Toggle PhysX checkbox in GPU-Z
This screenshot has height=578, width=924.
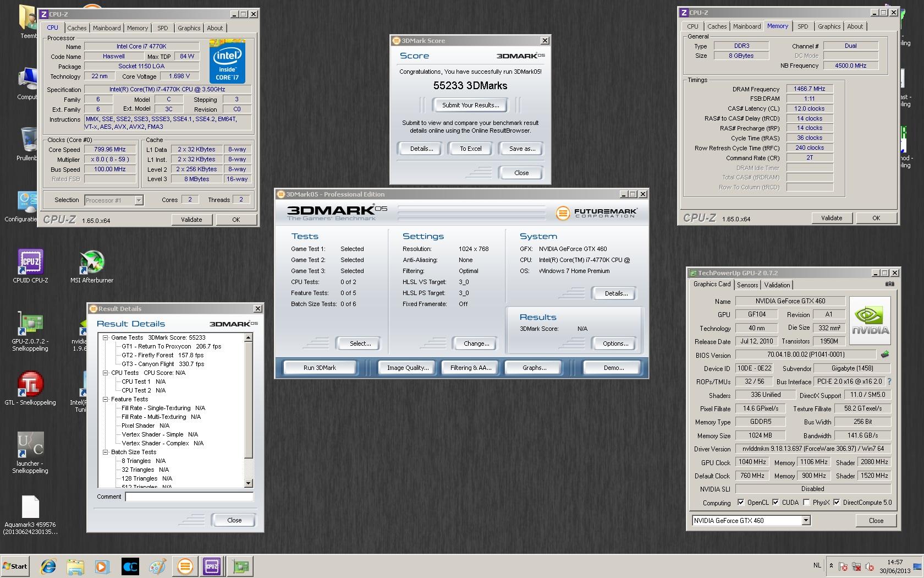(806, 503)
